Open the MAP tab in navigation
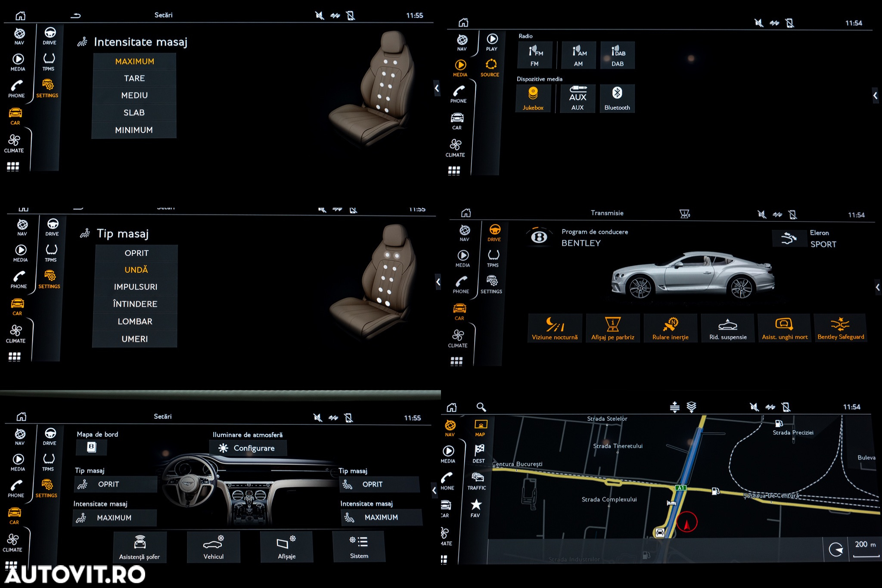The height and width of the screenshot is (588, 882). (x=480, y=428)
